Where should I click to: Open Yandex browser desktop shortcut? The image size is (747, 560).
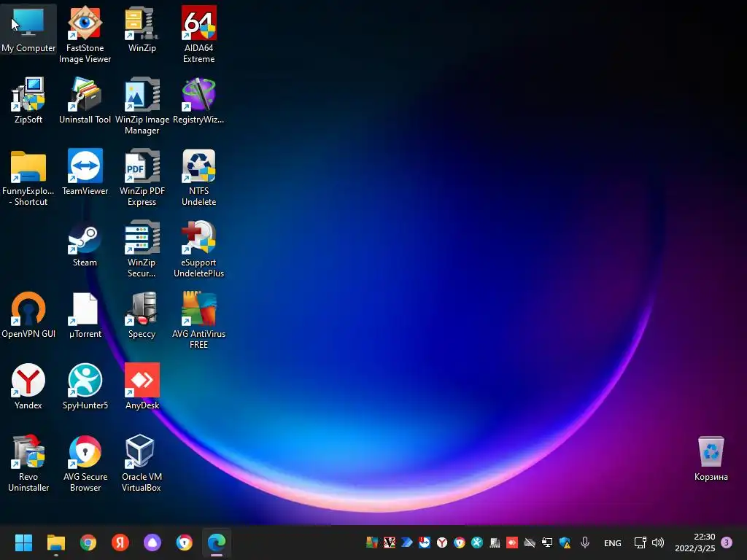point(28,386)
